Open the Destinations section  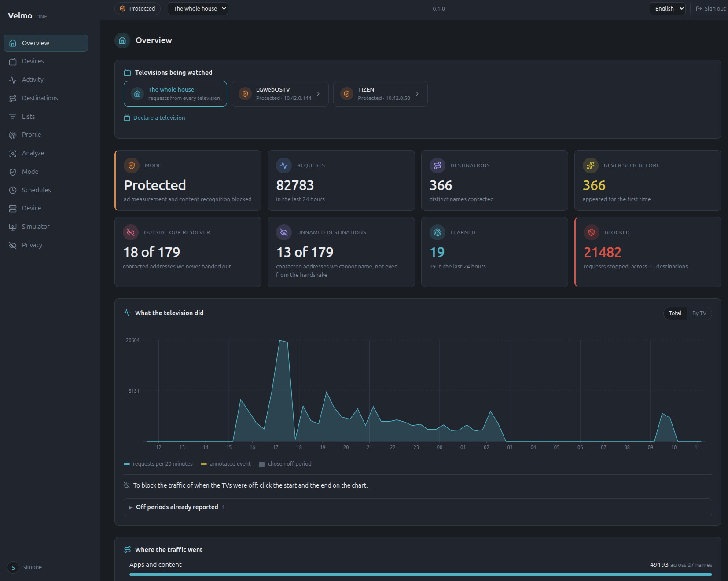click(46, 98)
